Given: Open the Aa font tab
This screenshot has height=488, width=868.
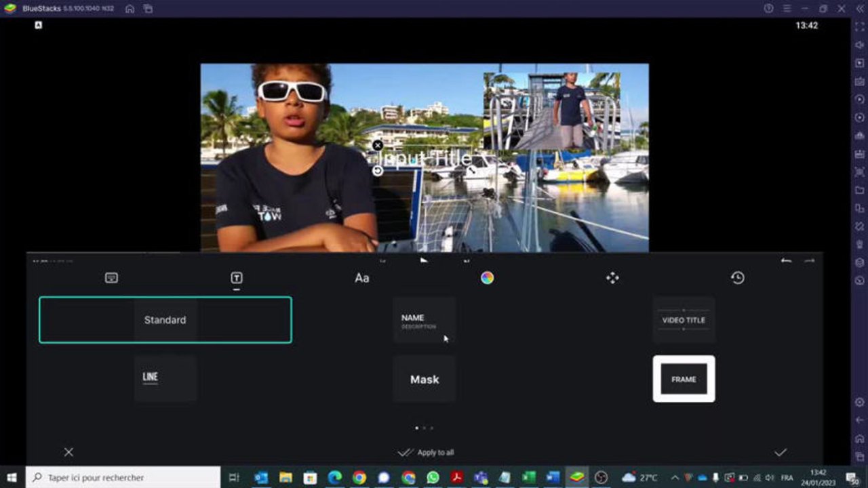Looking at the screenshot, I should 362,278.
